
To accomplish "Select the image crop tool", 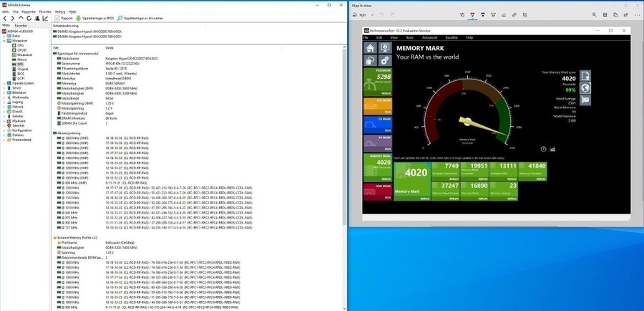I will (525, 15).
